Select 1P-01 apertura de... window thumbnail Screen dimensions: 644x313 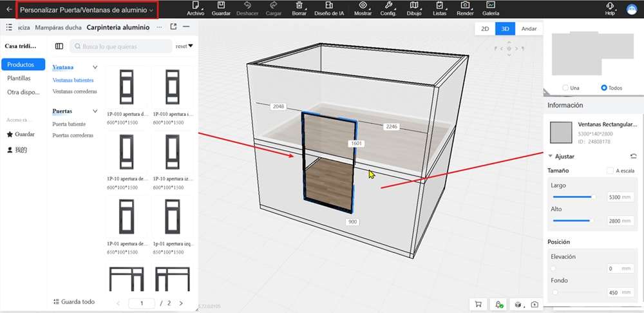tap(126, 217)
